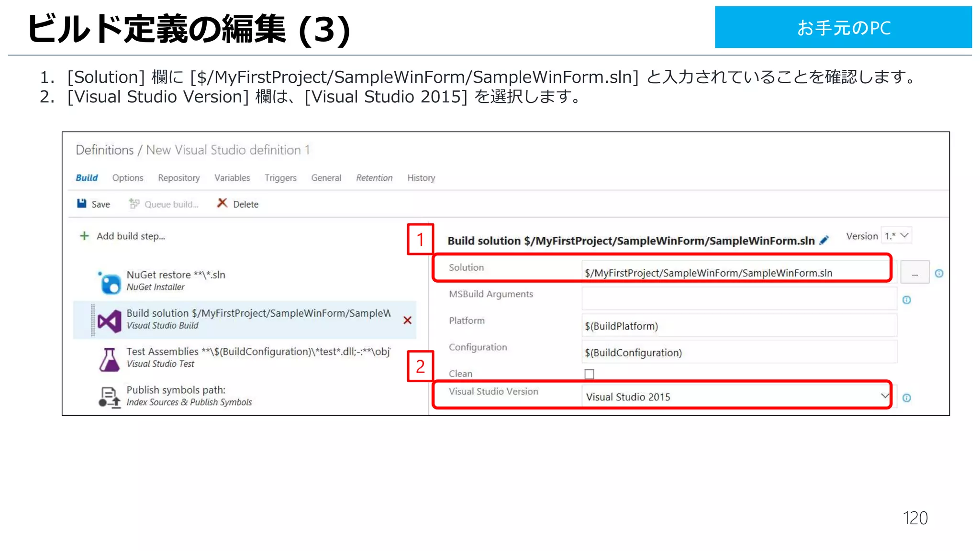Switch to the Triggers tab
Image resolution: width=980 pixels, height=551 pixels.
(x=280, y=178)
